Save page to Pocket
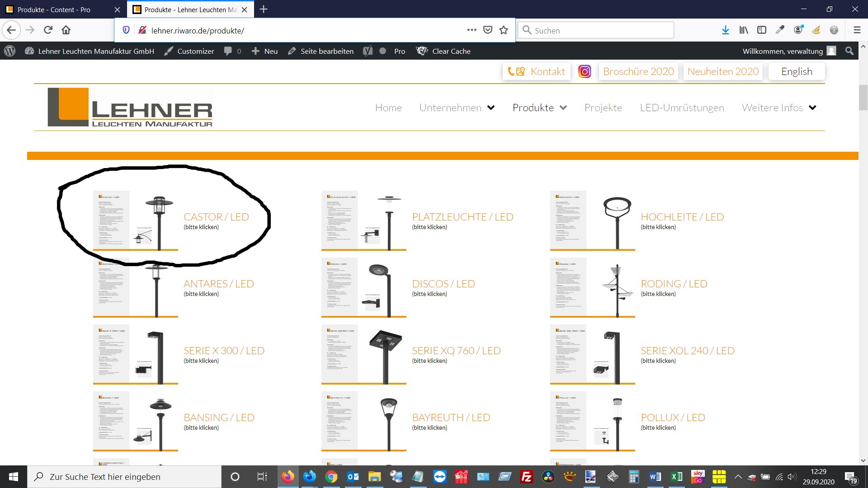868x488 pixels. click(x=488, y=30)
